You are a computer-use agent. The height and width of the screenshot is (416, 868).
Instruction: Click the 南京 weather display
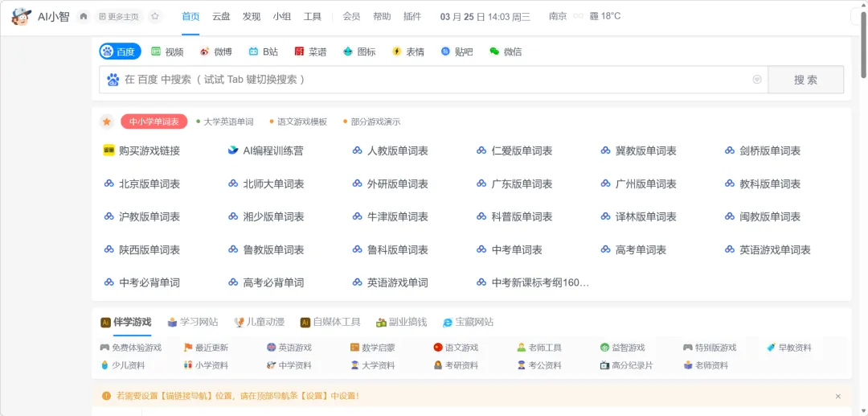click(584, 17)
